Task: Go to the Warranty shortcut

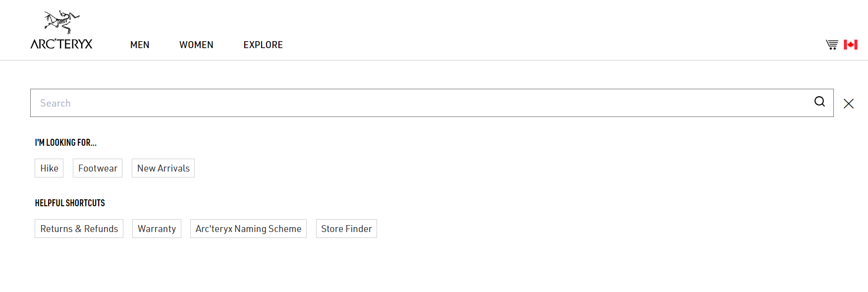Action: 157,229
